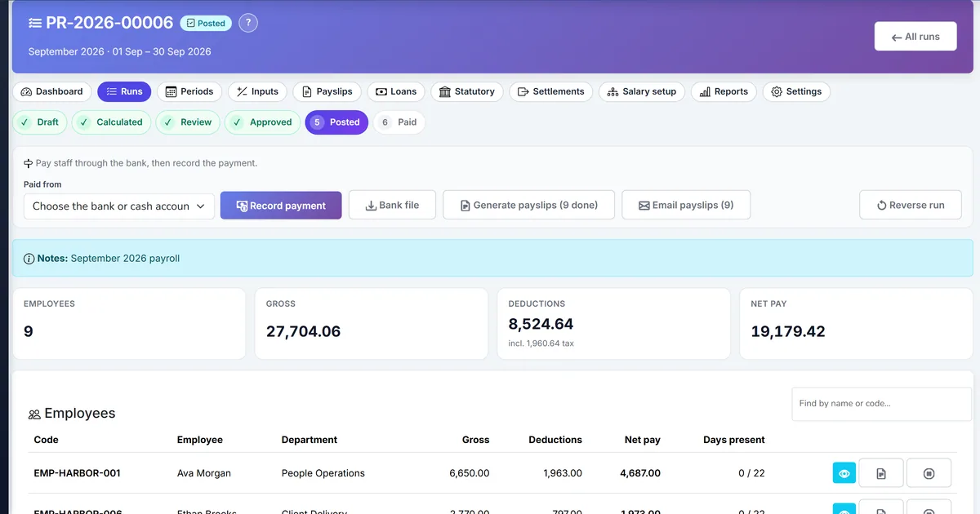Click the Department column header
This screenshot has width=980, height=514.
tap(310, 440)
